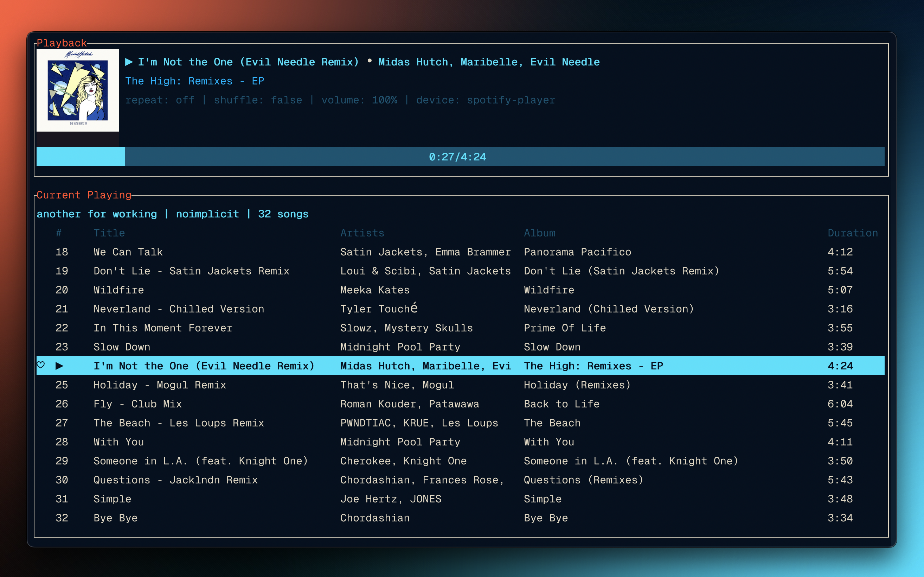Click the heart/favorite icon on current track

coord(41,365)
